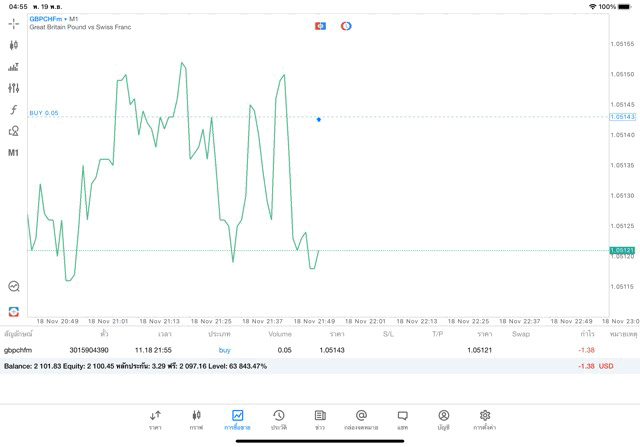The image size is (640, 447).
Task: Tap the blue marker dot on chart
Action: tap(319, 119)
